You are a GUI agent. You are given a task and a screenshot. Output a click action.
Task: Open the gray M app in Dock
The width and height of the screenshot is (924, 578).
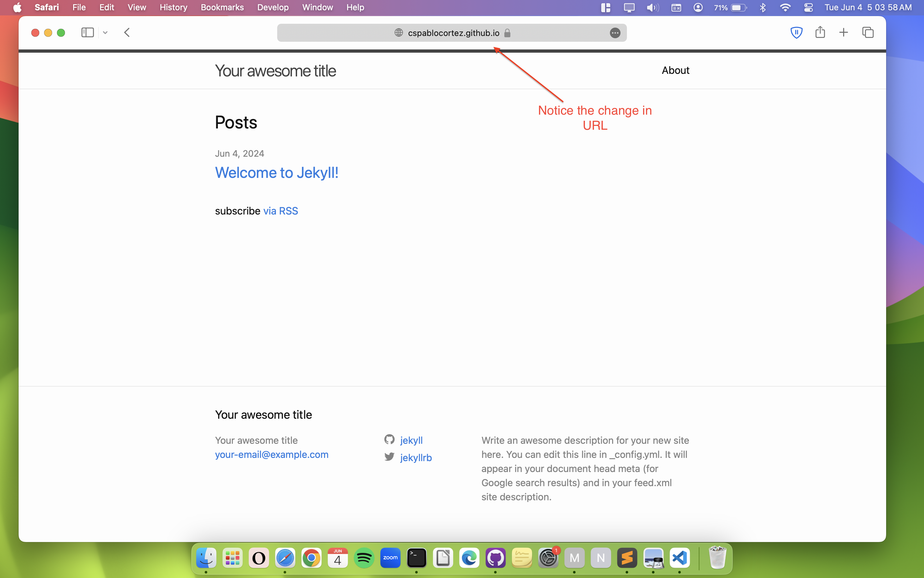[575, 558]
